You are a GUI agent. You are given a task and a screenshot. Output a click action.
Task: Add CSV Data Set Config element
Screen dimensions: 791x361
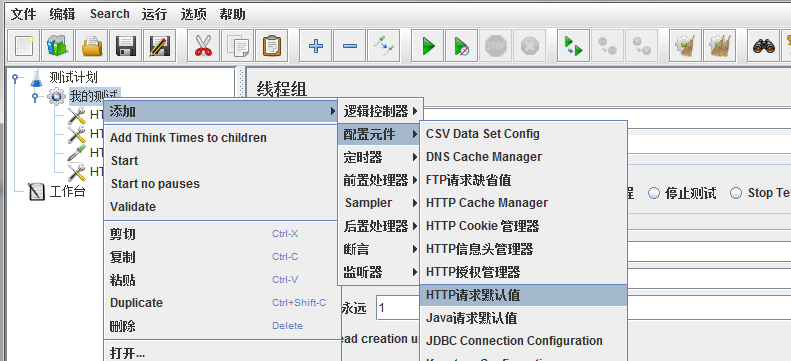click(x=524, y=134)
